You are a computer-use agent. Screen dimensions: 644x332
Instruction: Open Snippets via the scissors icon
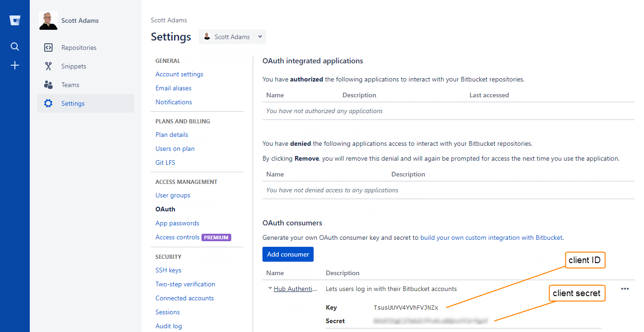(48, 66)
